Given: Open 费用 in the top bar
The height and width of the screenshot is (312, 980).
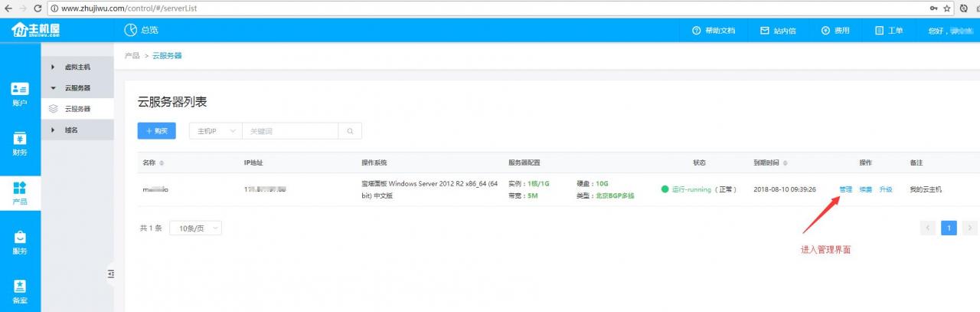Looking at the screenshot, I should [835, 31].
